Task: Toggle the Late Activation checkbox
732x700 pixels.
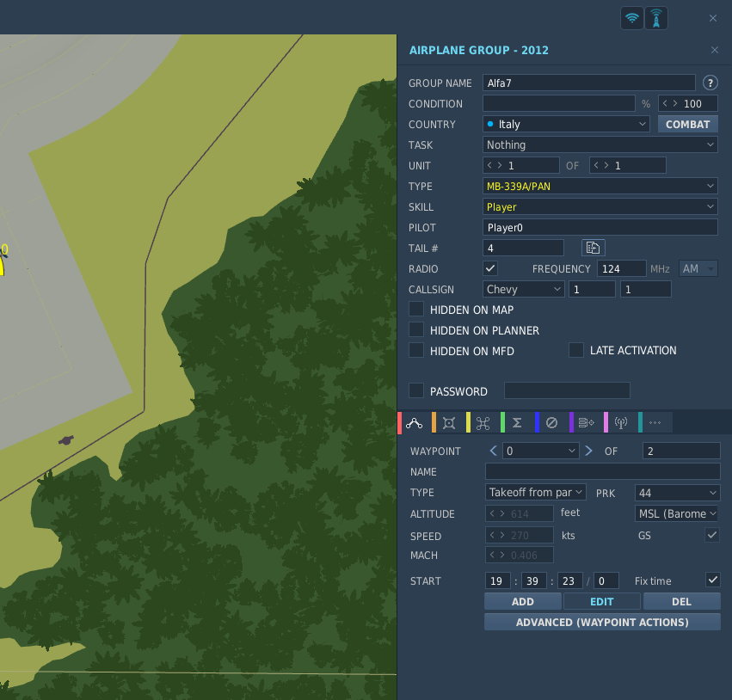Action: pyautogui.click(x=576, y=350)
